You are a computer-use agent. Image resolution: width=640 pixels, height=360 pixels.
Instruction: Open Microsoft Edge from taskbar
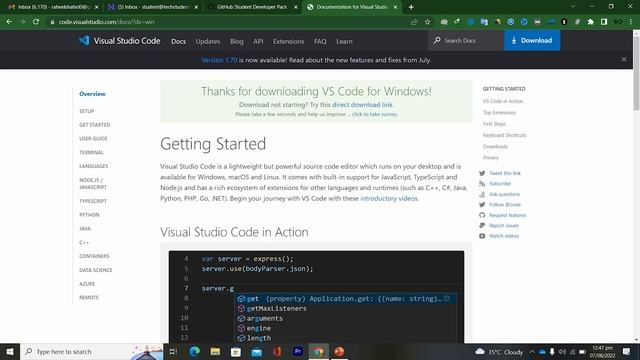(x=194, y=351)
